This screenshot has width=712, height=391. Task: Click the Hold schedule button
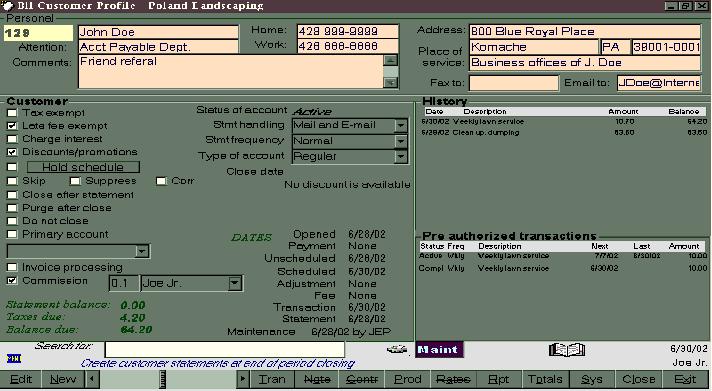[x=83, y=167]
